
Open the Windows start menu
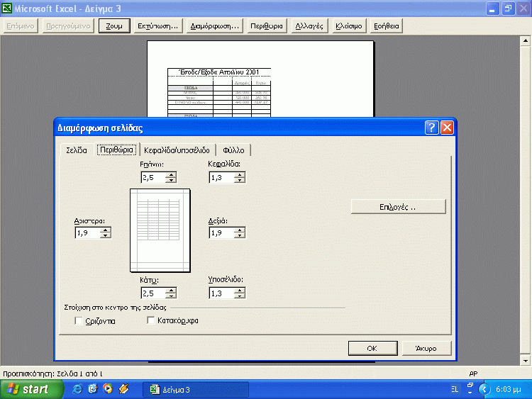pos(31,389)
